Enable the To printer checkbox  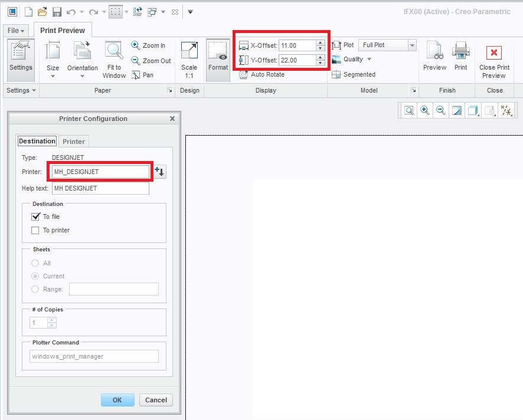coord(35,230)
